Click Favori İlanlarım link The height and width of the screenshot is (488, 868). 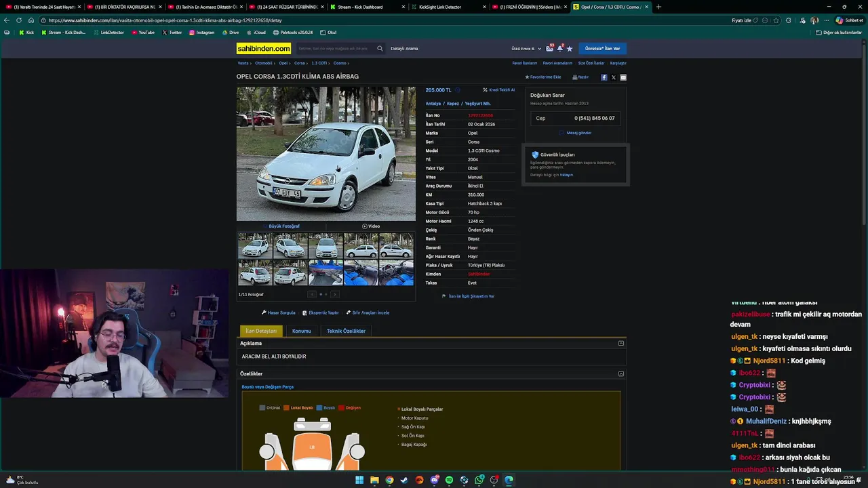point(524,63)
